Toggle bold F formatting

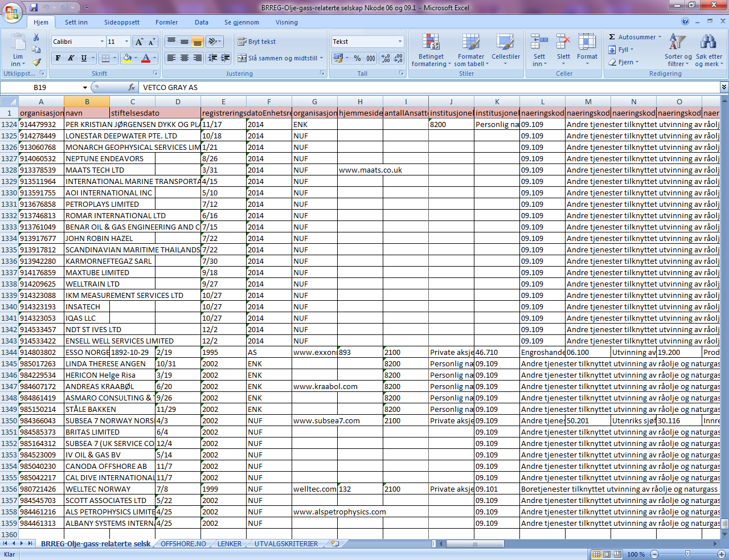pos(58,58)
